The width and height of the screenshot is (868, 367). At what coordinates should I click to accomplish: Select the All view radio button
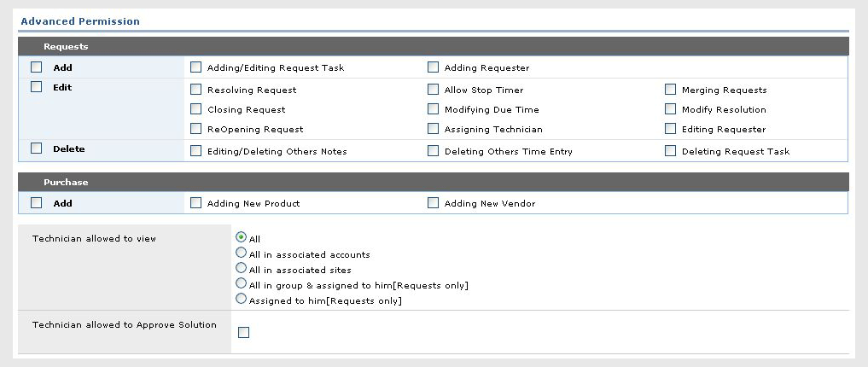pos(242,238)
